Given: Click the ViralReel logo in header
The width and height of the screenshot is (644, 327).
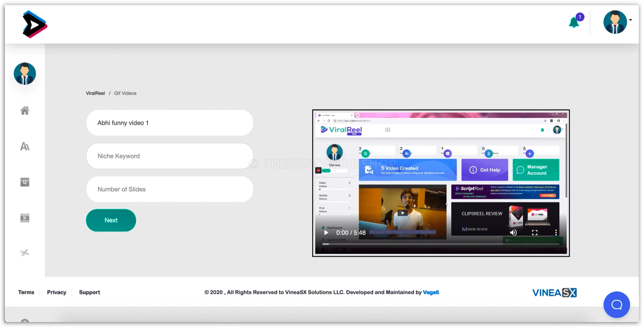Looking at the screenshot, I should 35,24.
